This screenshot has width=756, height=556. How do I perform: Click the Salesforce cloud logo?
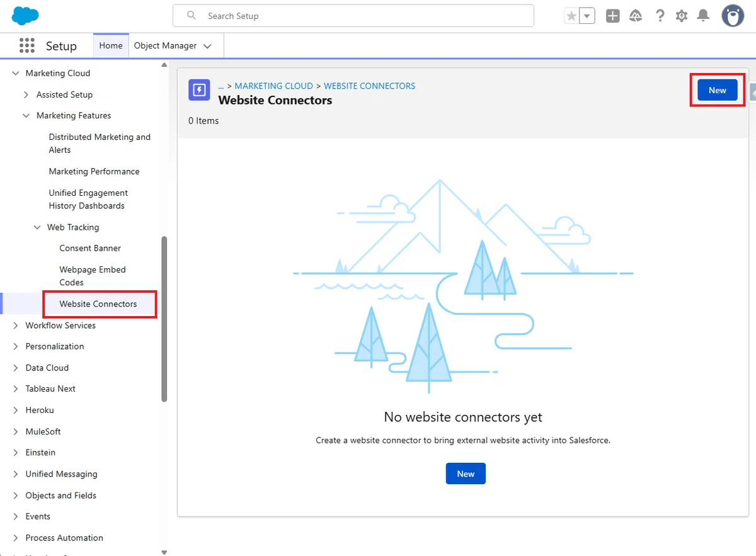coord(26,15)
